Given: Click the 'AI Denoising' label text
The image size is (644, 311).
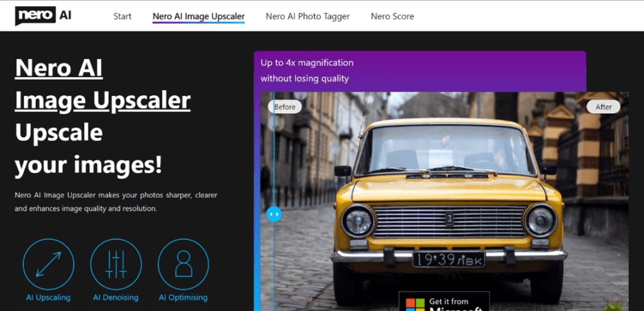Looking at the screenshot, I should point(116,297).
